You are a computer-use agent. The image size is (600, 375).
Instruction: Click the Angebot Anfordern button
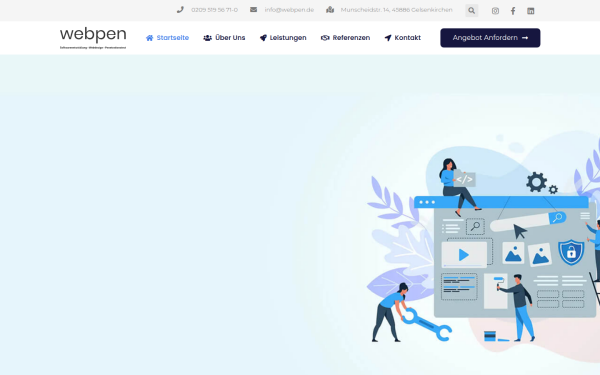[490, 38]
